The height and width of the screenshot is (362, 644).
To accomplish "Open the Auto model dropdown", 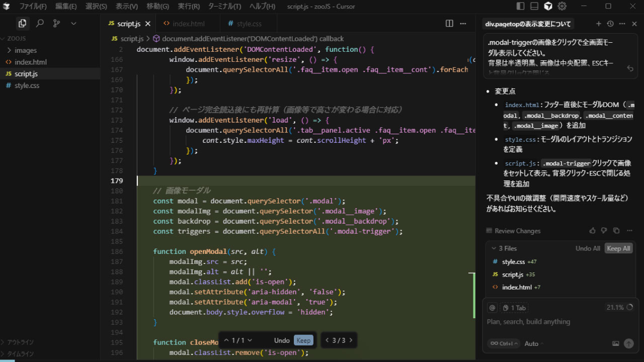I will pos(534,343).
